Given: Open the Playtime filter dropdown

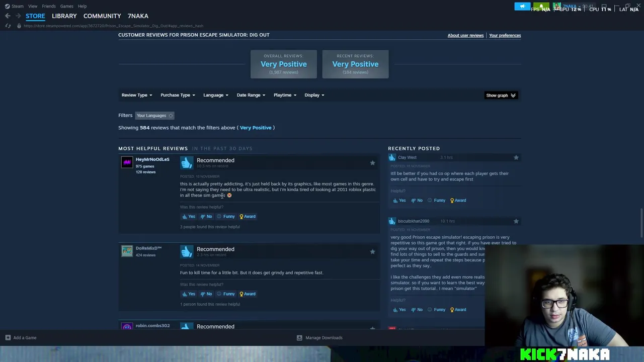Looking at the screenshot, I should [x=285, y=95].
